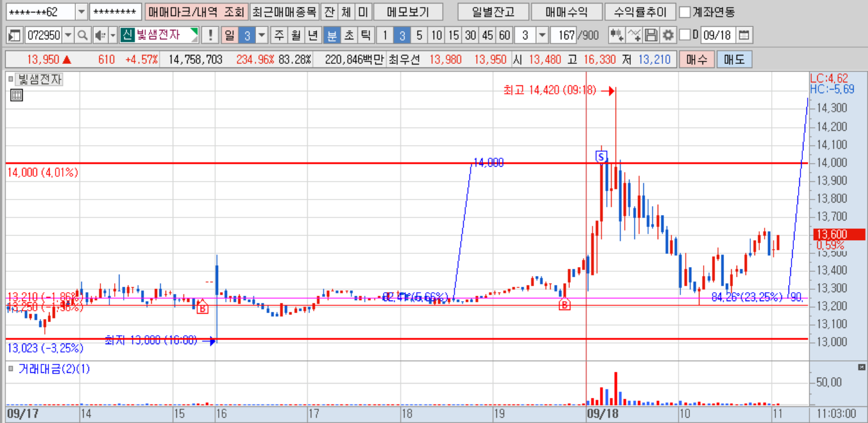868x423 pixels.
Task: Open the 매매수익 tab
Action: point(566,12)
